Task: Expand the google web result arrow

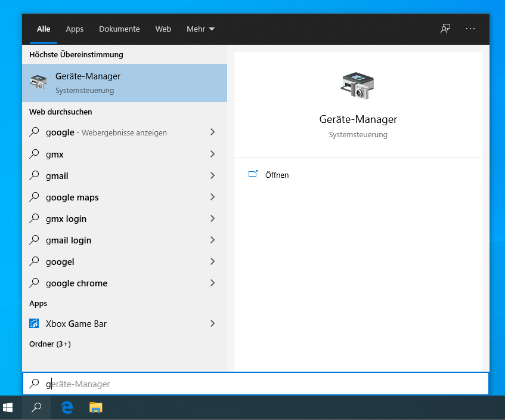Action: (213, 132)
